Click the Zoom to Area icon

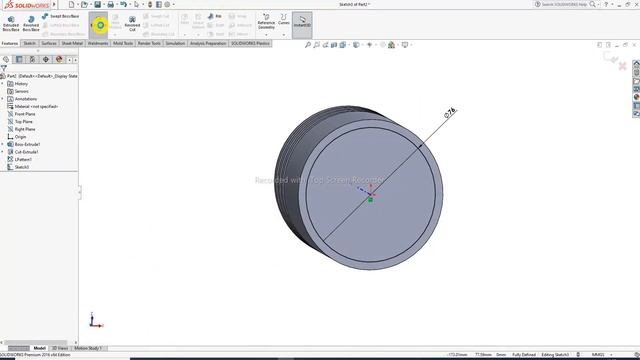pos(316,45)
